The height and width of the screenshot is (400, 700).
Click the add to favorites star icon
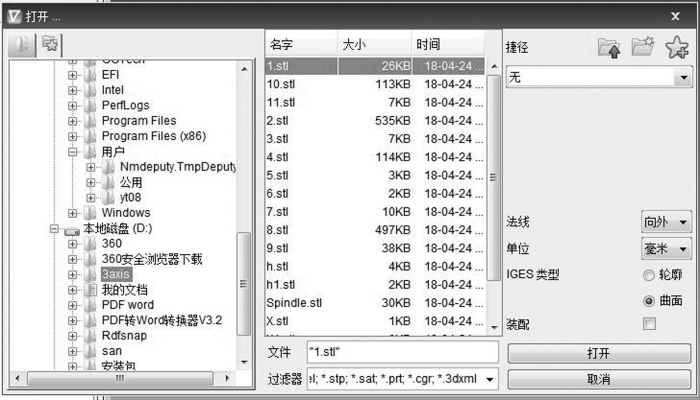pos(676,47)
